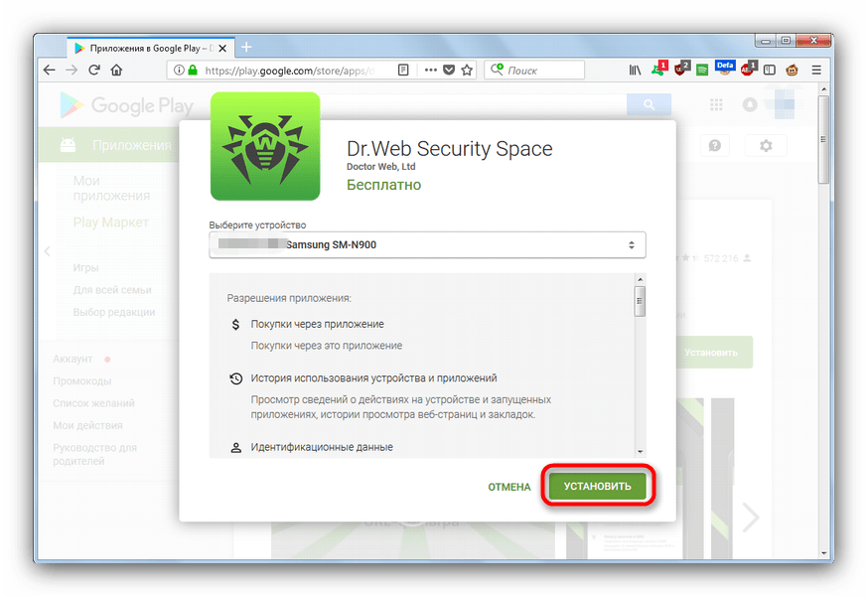Open the Firefox hamburger menu
Screen dimensions: 868x596
click(x=816, y=71)
